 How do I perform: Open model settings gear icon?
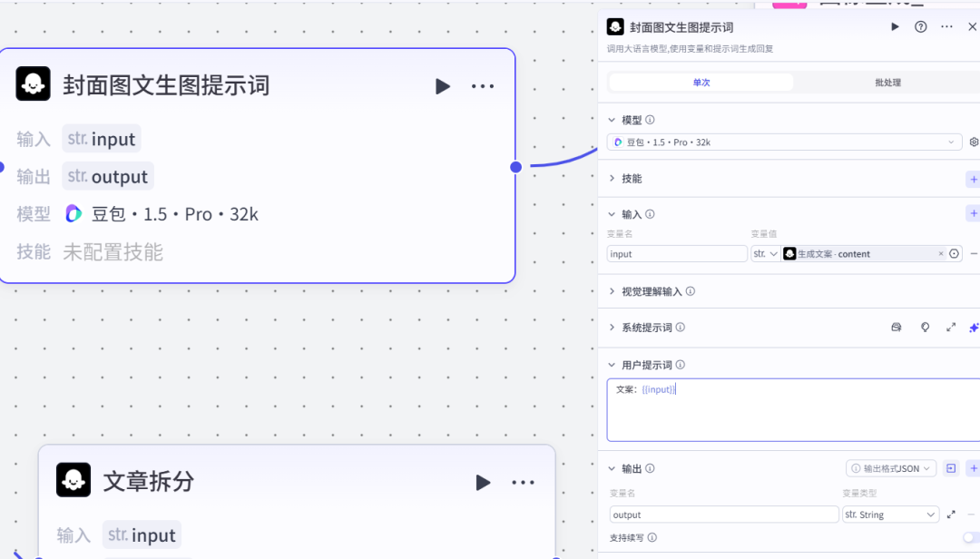pyautogui.click(x=974, y=142)
